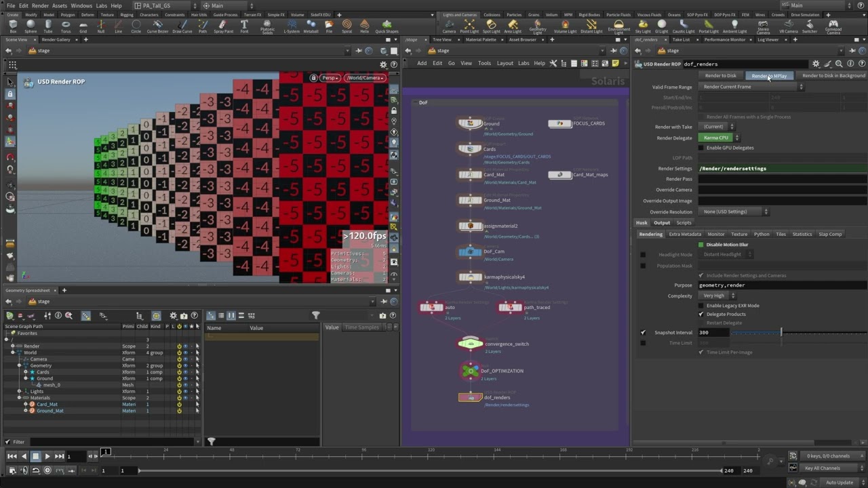Viewport: 868px width, 488px height.
Task: Click Render to Disk in Background button
Action: (x=833, y=75)
